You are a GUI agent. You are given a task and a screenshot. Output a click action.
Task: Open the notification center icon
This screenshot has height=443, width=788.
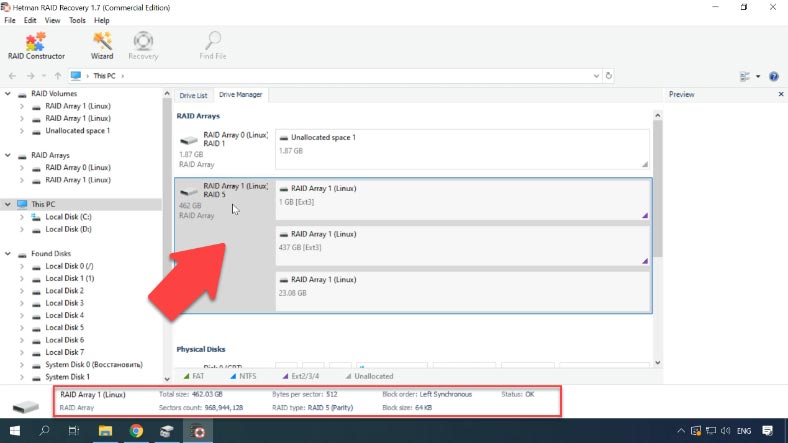(767, 431)
